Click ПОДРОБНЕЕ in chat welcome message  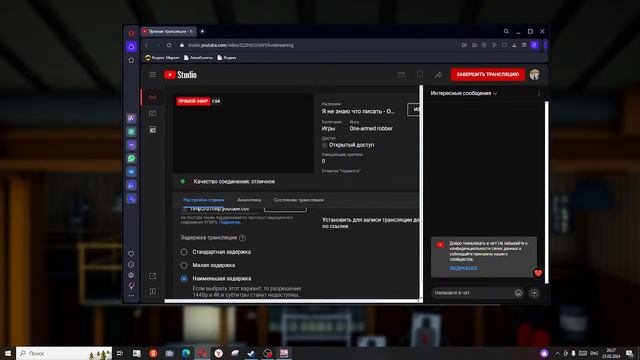(x=463, y=268)
